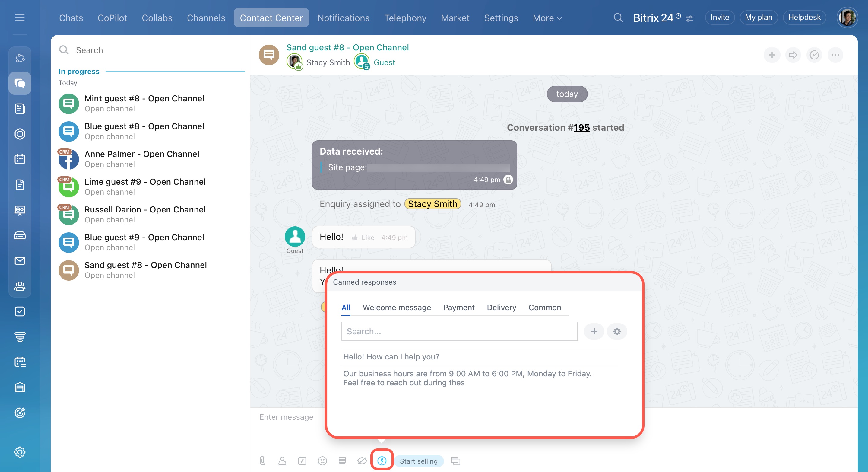Attach a file with paperclip icon
The height and width of the screenshot is (472, 868).
pos(262,461)
